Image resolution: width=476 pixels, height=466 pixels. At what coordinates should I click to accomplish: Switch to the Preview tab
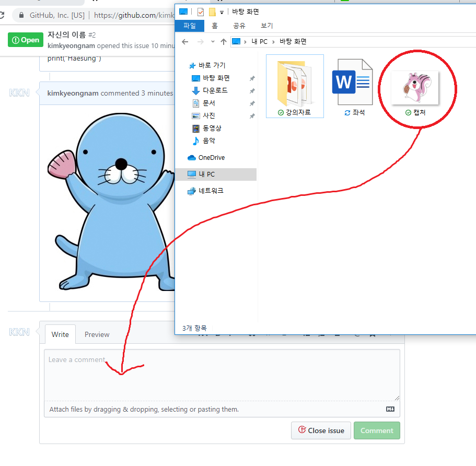tap(97, 334)
